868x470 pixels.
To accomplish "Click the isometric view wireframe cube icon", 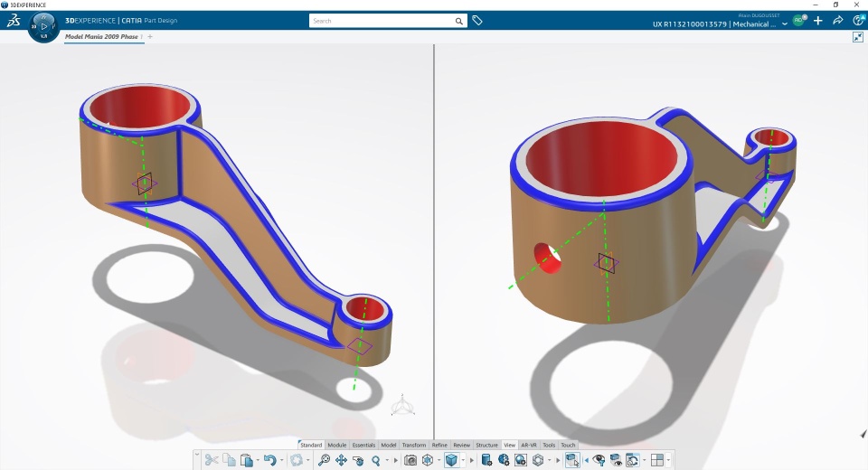I will pyautogui.click(x=428, y=460).
